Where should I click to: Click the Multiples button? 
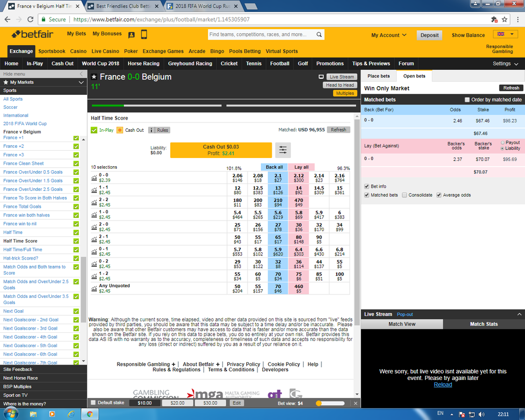point(345,93)
